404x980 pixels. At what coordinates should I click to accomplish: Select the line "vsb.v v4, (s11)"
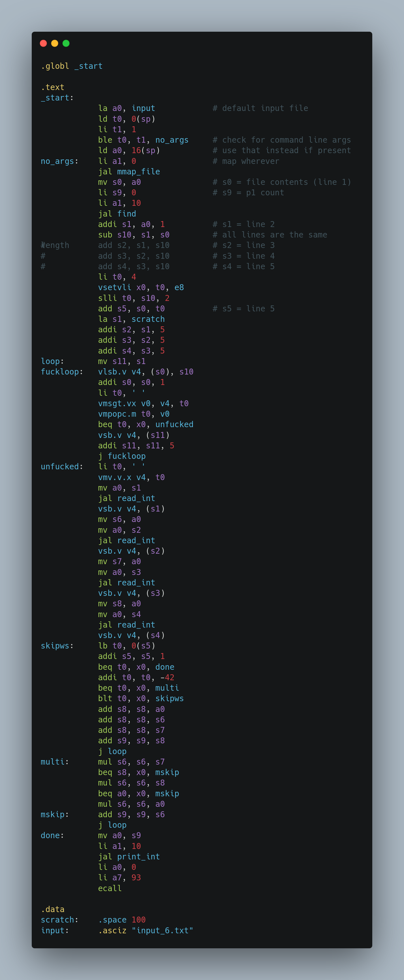pos(134,435)
